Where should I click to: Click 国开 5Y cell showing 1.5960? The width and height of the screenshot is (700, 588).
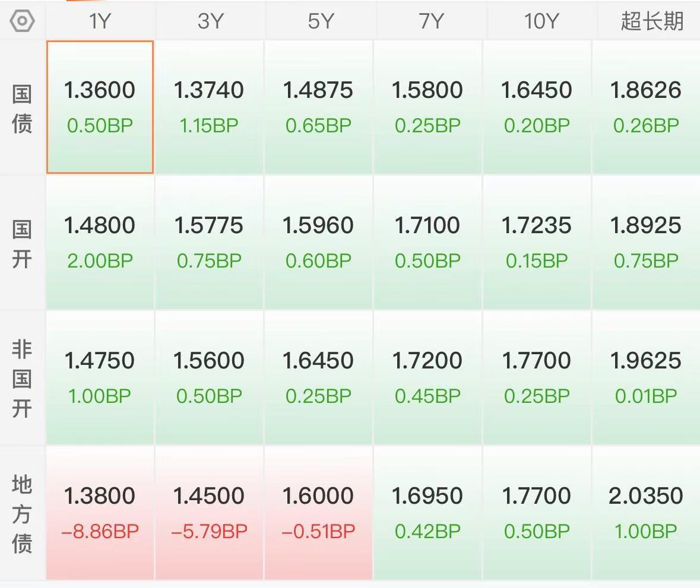318,242
